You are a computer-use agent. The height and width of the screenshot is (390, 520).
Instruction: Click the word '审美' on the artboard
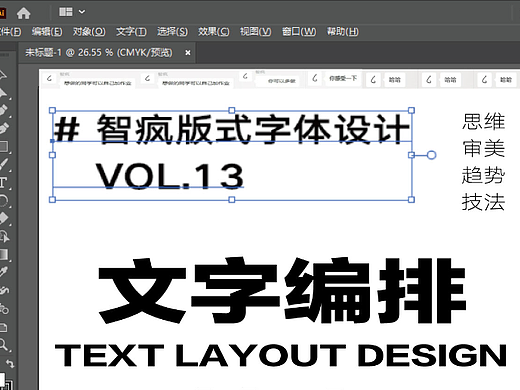pos(483,148)
